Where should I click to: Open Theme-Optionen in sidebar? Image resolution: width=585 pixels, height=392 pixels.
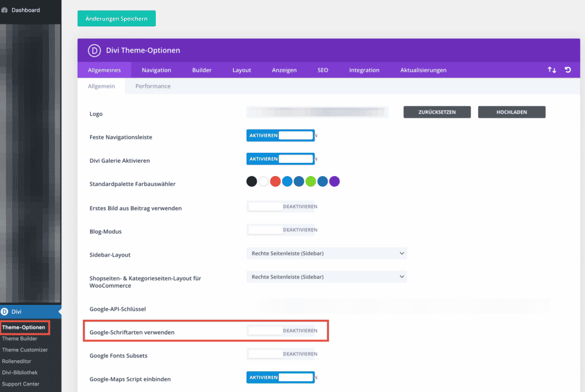(23, 327)
